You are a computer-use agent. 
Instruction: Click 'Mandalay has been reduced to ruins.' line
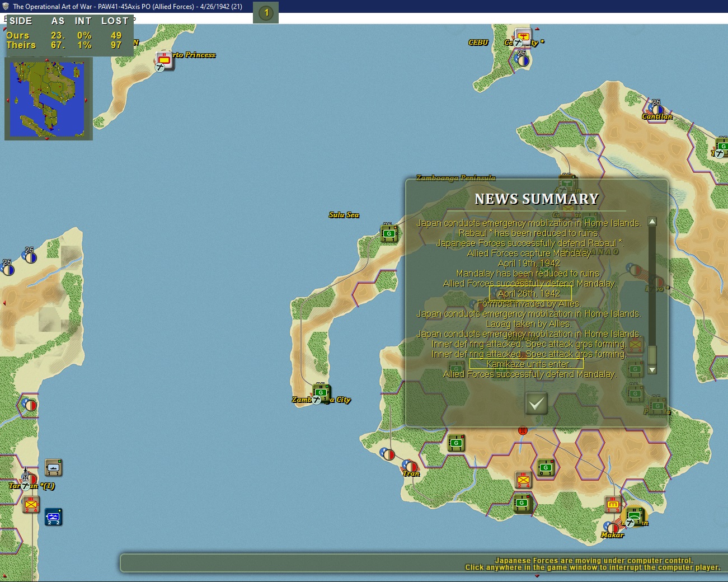click(x=529, y=274)
